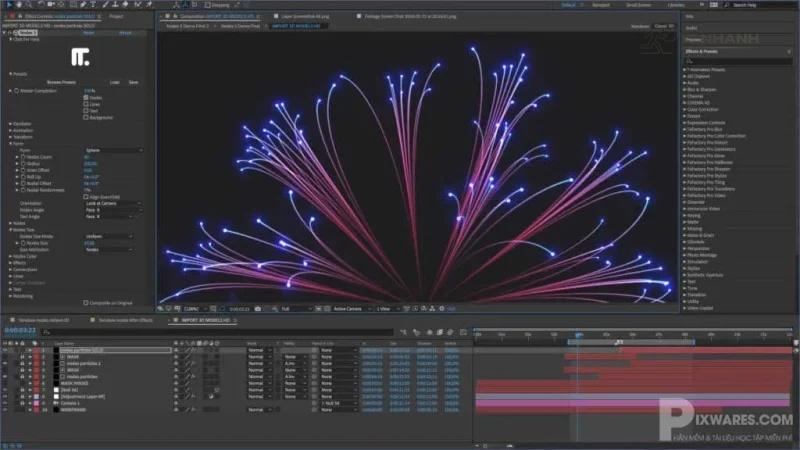The height and width of the screenshot is (450, 800).
Task: Click the Save preset button
Action: [x=133, y=82]
